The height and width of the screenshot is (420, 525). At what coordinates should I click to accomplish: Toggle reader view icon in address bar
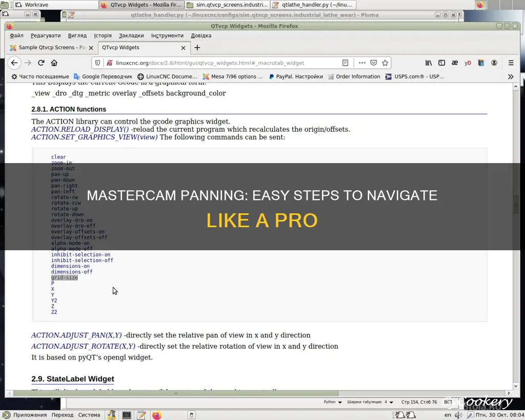(x=345, y=63)
